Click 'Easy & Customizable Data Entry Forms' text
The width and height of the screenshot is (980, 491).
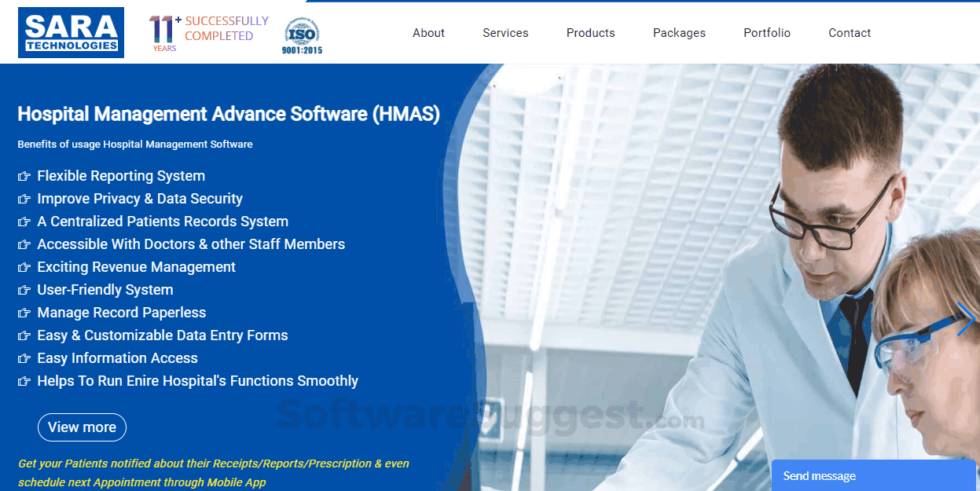[163, 335]
